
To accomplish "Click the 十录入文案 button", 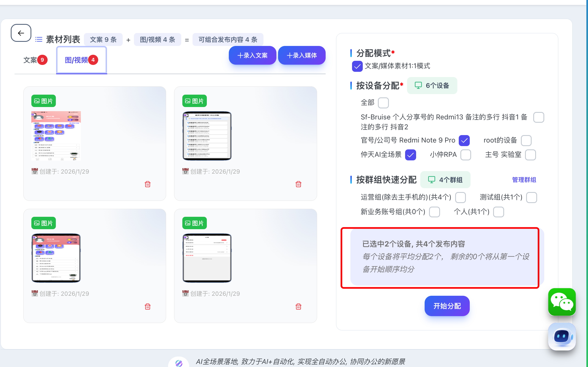I will pos(252,55).
